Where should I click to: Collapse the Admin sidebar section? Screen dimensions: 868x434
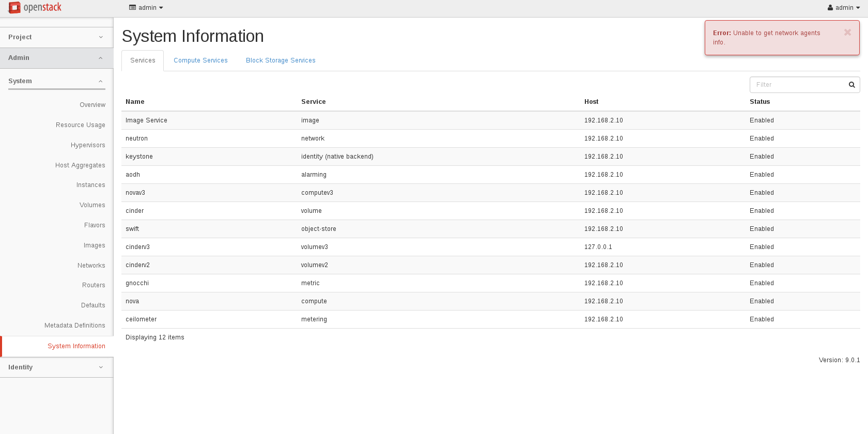(x=56, y=58)
